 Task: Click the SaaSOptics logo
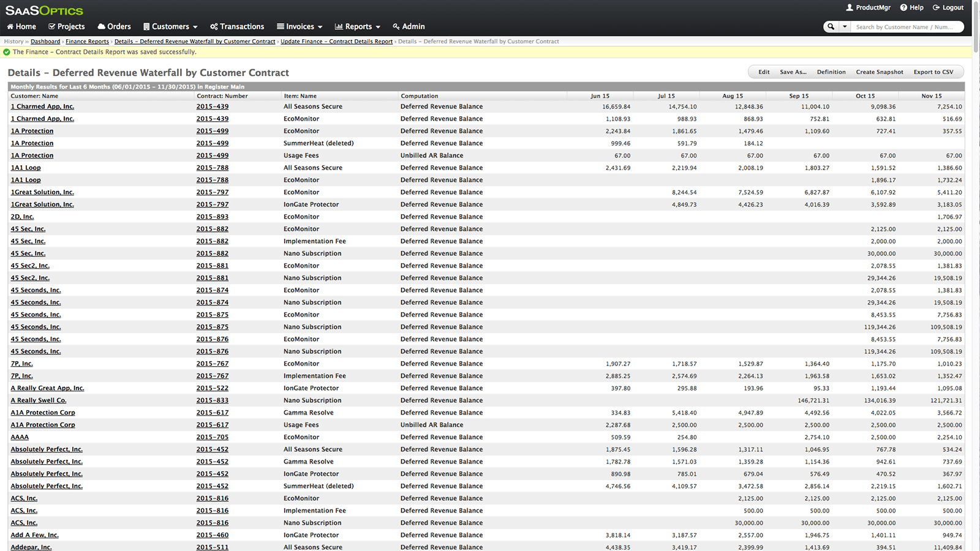(44, 10)
